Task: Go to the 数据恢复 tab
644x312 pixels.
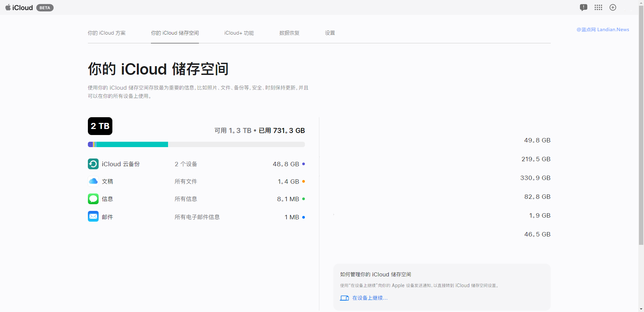Action: (x=289, y=33)
